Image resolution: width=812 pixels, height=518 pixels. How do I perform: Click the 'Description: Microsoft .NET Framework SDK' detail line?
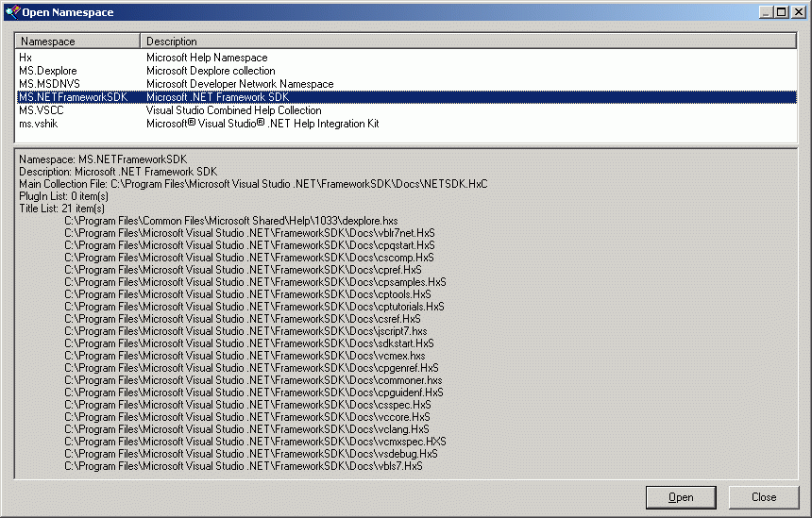(118, 172)
